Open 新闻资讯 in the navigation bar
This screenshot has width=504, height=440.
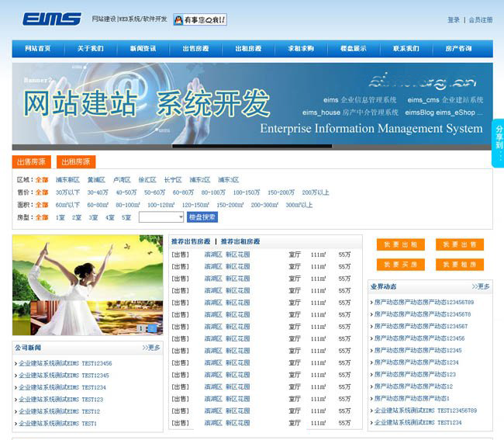click(x=143, y=49)
